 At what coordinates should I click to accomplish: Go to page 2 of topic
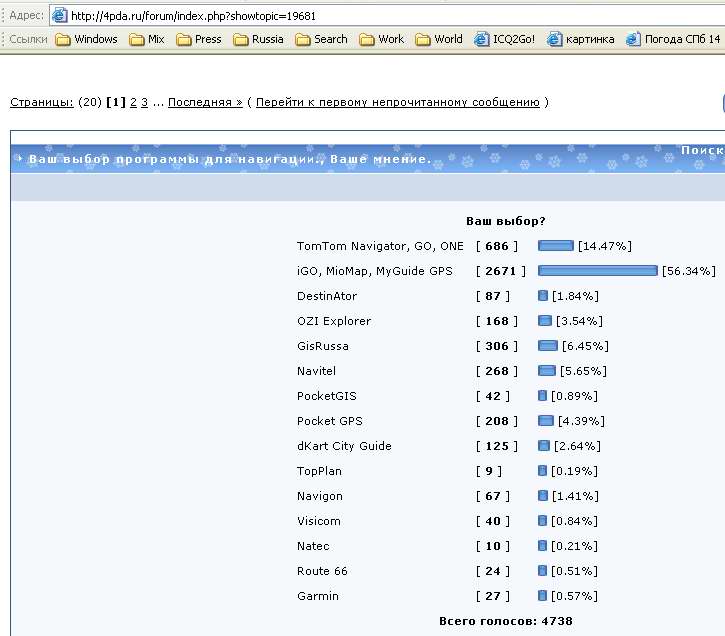pyautogui.click(x=133, y=102)
